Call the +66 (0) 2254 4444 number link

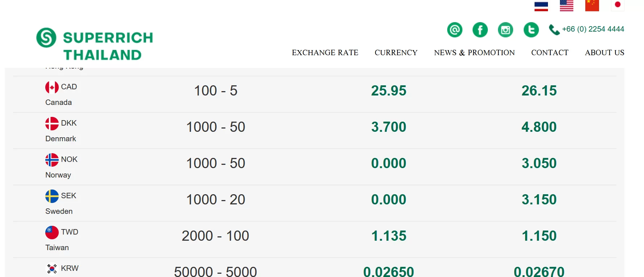point(593,29)
